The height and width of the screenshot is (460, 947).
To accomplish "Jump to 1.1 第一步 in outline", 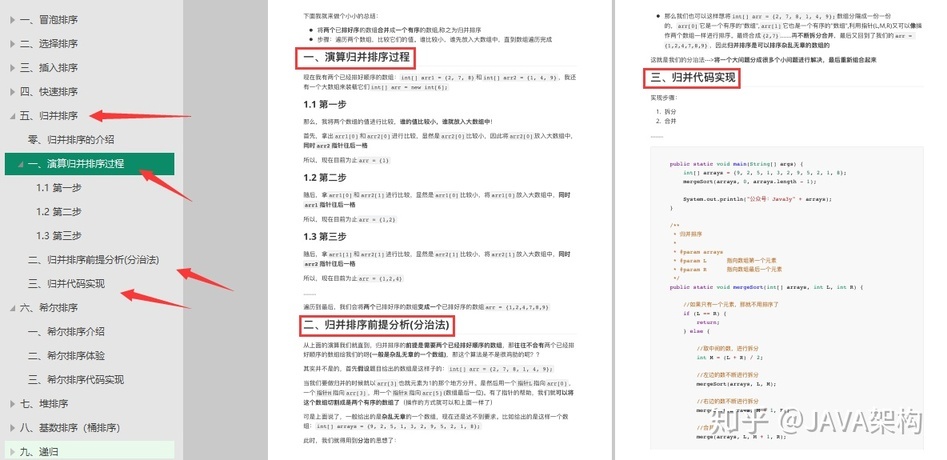I will pos(59,188).
